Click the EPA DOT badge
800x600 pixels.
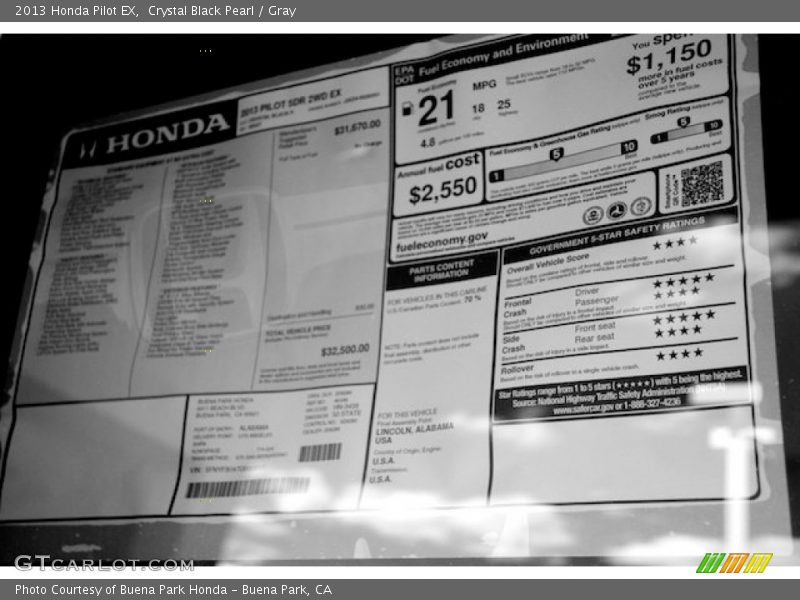(x=402, y=76)
